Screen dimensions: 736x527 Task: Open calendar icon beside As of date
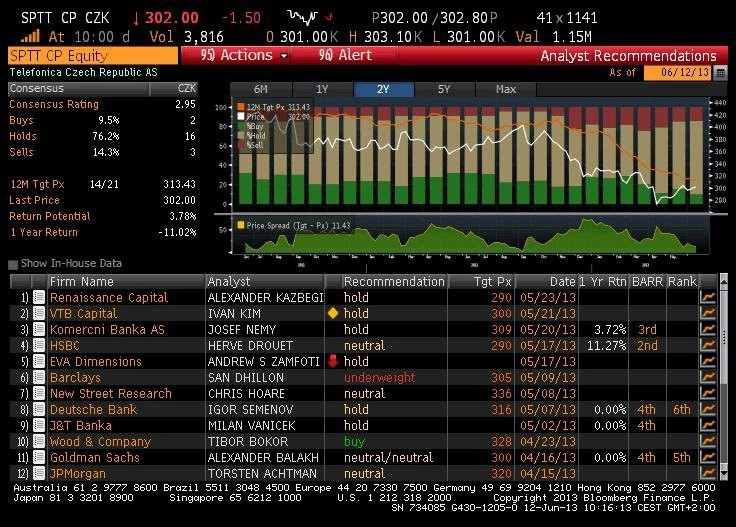pos(720,73)
